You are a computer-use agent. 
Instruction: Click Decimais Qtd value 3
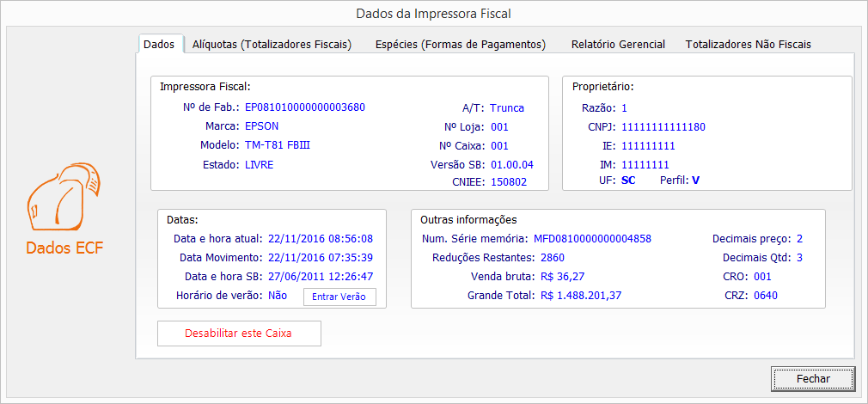(x=799, y=258)
